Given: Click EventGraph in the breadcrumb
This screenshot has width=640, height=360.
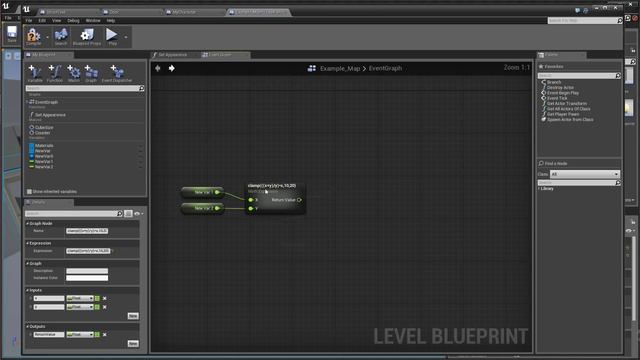Looking at the screenshot, I should pyautogui.click(x=385, y=68).
